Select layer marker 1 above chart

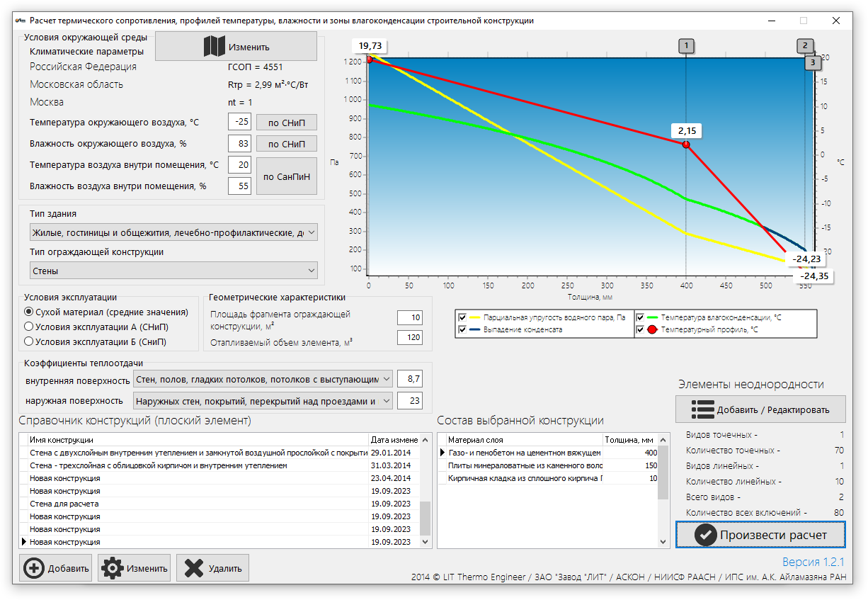coord(685,47)
